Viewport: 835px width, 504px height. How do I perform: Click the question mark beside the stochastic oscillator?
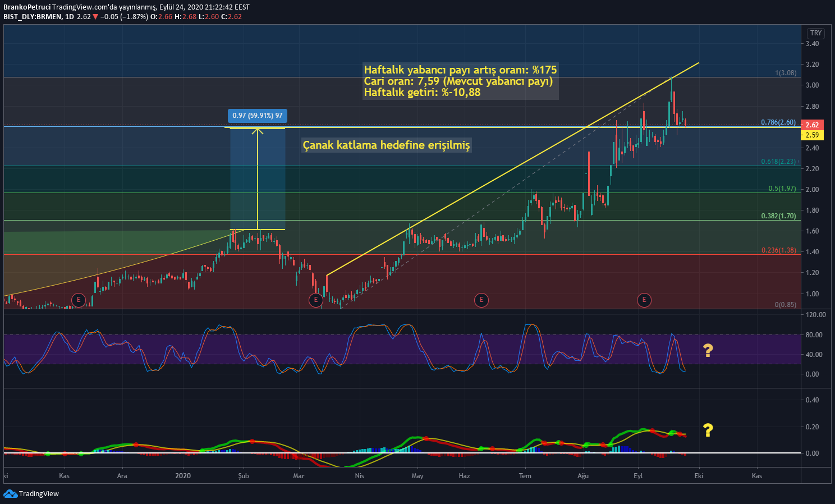click(708, 351)
